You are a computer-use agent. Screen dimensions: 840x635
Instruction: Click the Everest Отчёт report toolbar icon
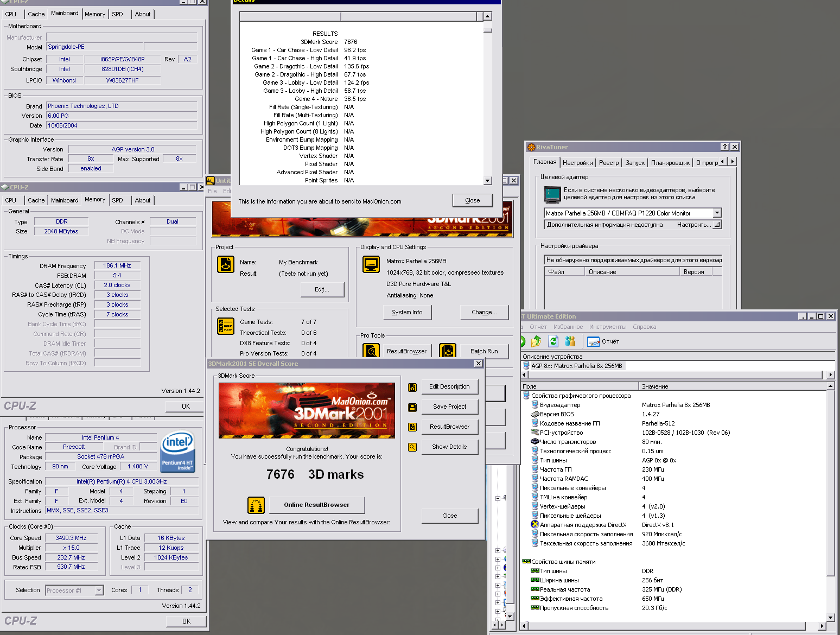(x=593, y=341)
